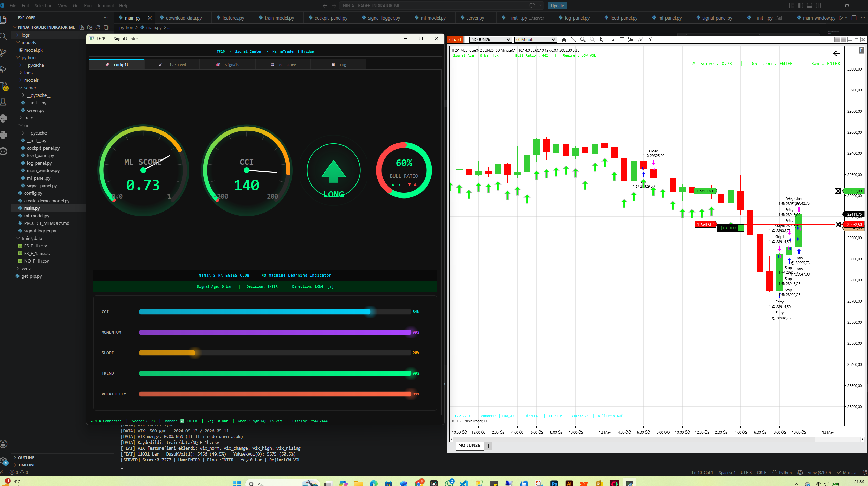The height and width of the screenshot is (486, 868).
Task: Select the venv (3.10.9) interpreter in status bar
Action: click(819, 472)
